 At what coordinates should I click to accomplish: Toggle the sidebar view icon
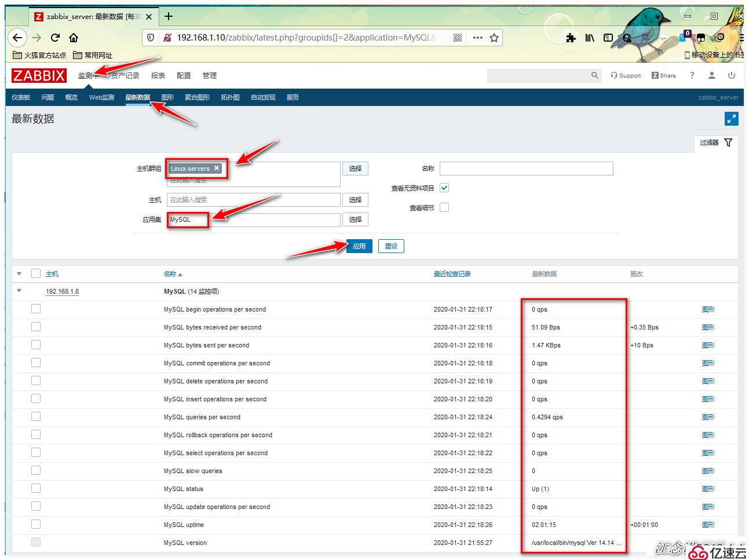[608, 38]
